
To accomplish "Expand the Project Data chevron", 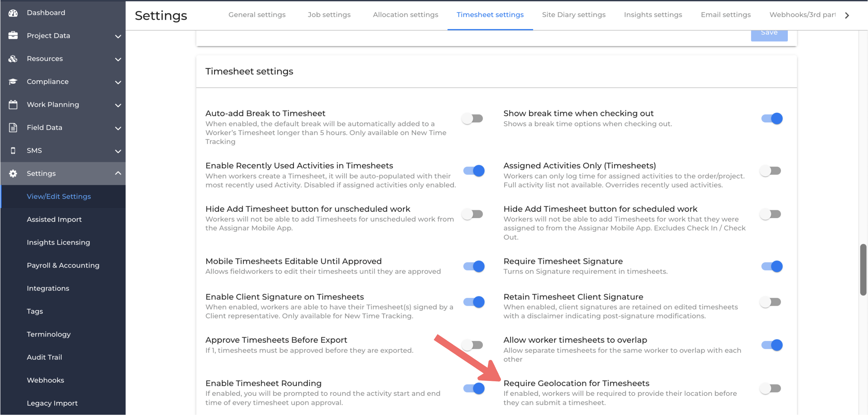I will click(x=118, y=36).
